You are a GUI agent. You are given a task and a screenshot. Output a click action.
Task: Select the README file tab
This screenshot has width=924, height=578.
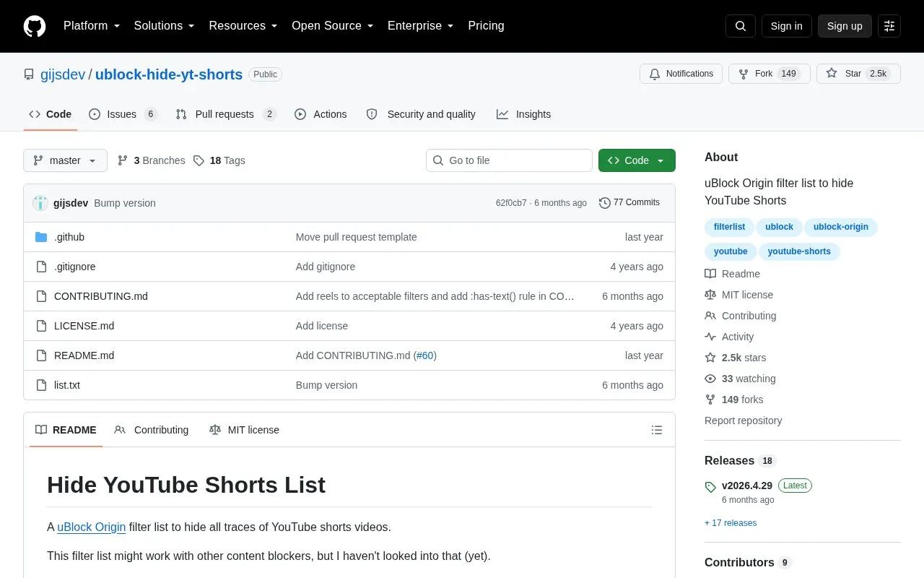click(66, 430)
